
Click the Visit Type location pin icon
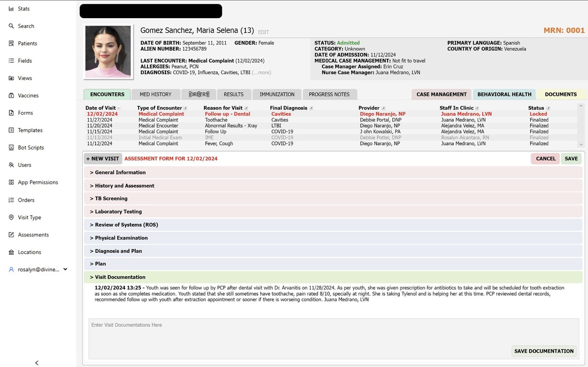coord(11,217)
